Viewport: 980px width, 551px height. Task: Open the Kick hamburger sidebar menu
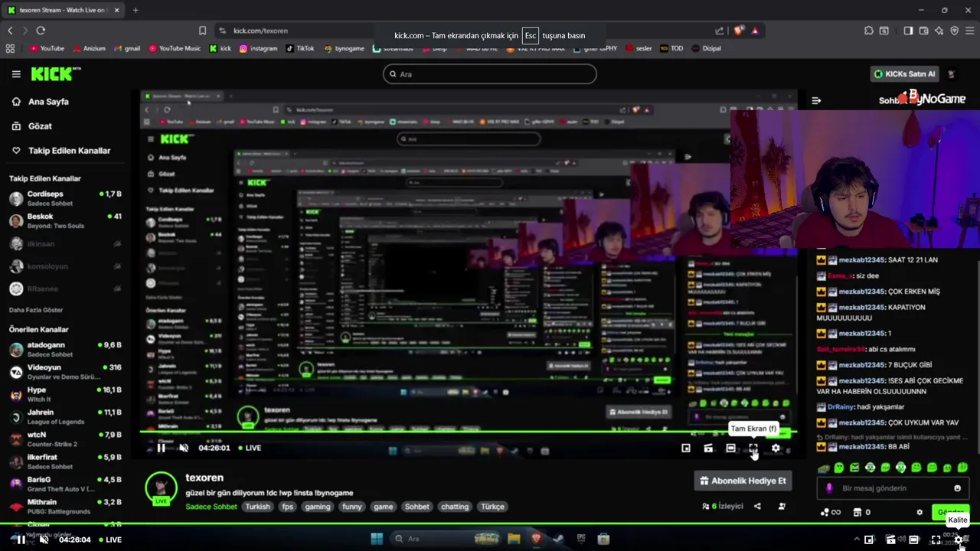pos(16,74)
